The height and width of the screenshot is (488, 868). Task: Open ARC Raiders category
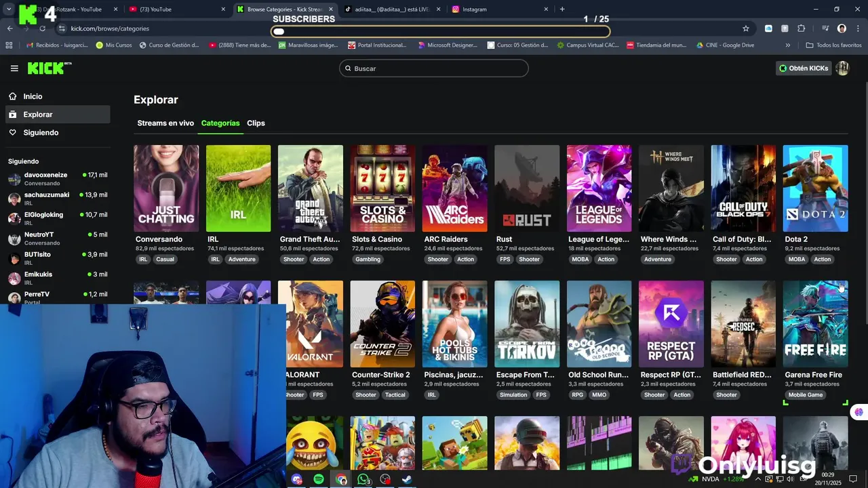point(454,188)
